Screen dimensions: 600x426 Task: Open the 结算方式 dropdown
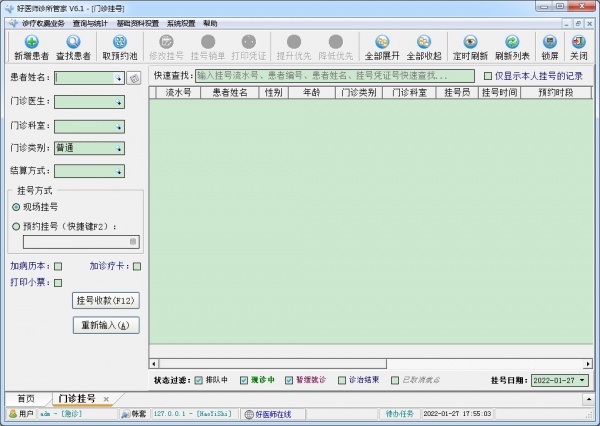point(118,171)
